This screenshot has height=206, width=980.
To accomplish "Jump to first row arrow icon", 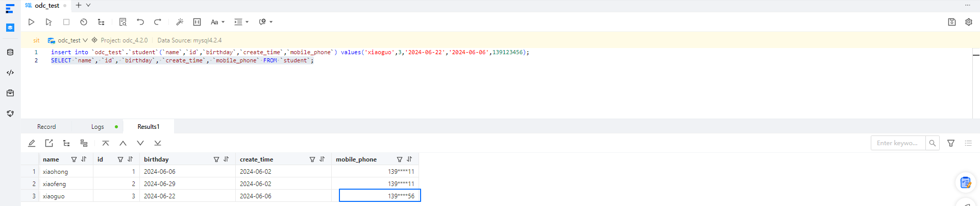I will (x=106, y=143).
